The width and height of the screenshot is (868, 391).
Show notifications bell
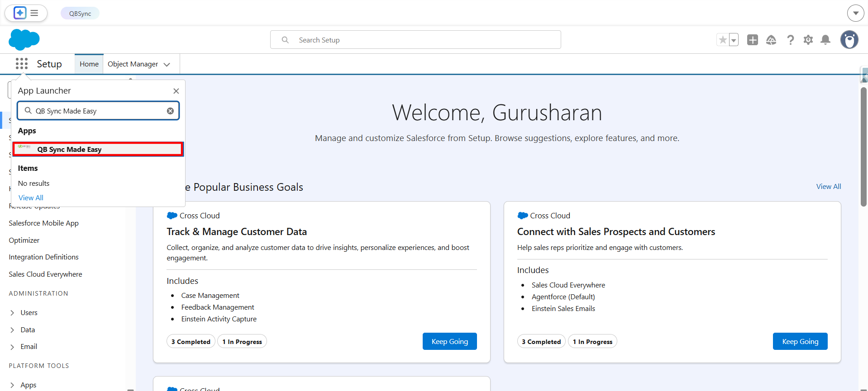[x=825, y=40]
